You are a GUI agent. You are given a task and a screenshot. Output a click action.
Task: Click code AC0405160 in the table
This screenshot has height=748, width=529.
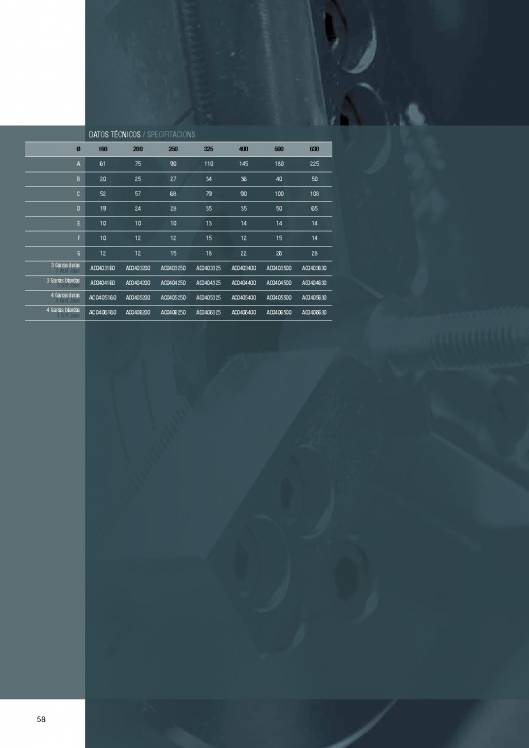coord(103,298)
